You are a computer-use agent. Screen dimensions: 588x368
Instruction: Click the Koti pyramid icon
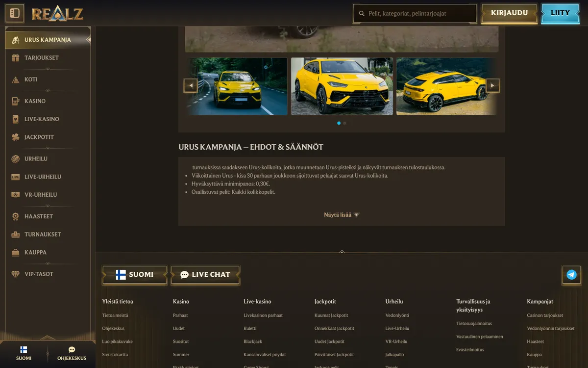click(x=15, y=79)
